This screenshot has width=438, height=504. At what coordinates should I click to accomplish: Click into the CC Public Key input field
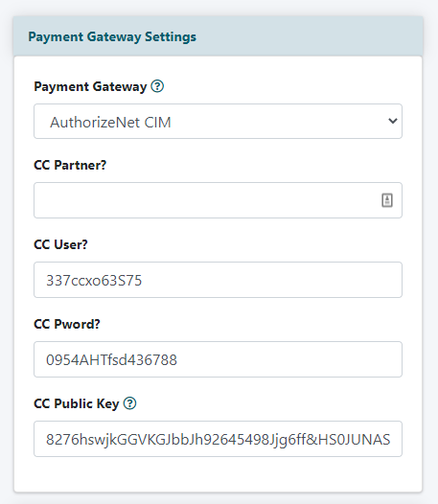pos(218,439)
